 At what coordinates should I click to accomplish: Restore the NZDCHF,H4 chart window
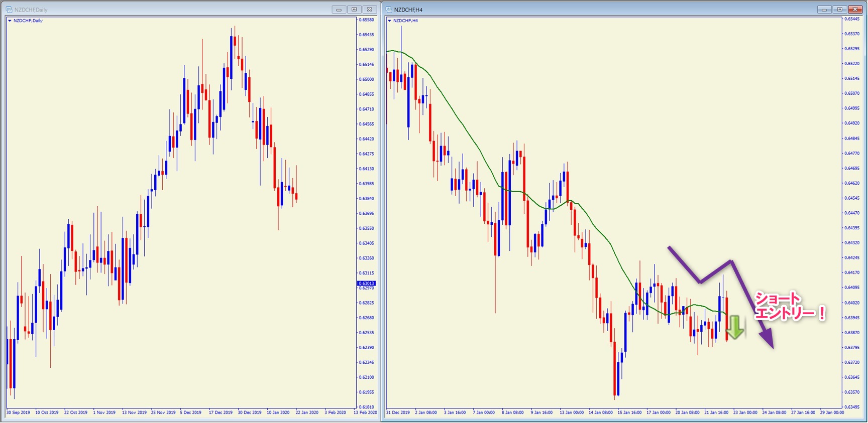point(839,10)
